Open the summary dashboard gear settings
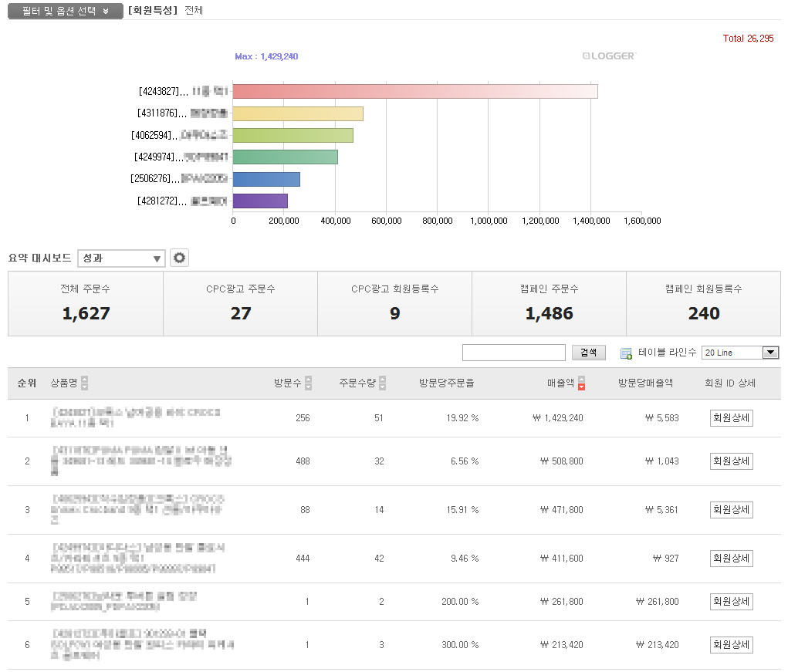The height and width of the screenshot is (672, 788). [x=180, y=258]
